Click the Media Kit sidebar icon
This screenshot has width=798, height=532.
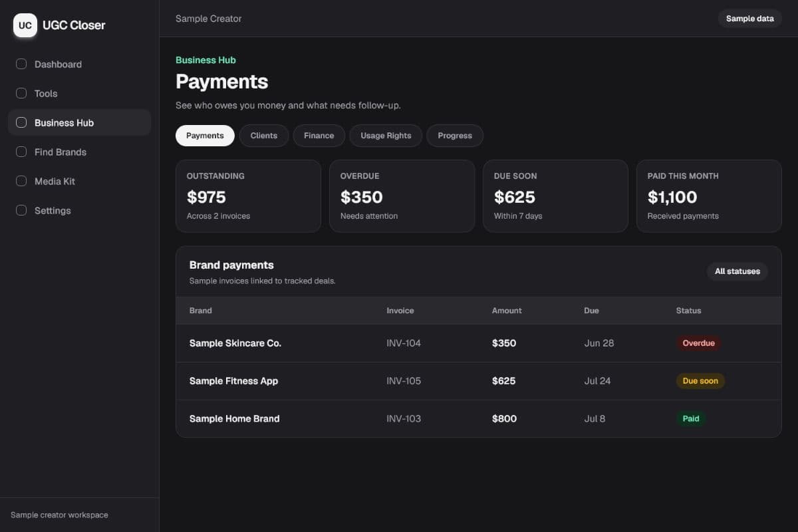pos(21,182)
